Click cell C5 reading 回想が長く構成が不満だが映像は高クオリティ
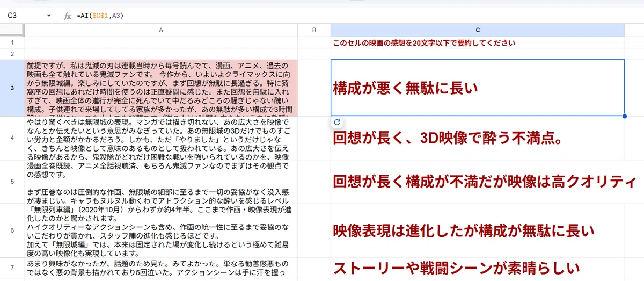The width and height of the screenshot is (644, 281). [x=478, y=182]
